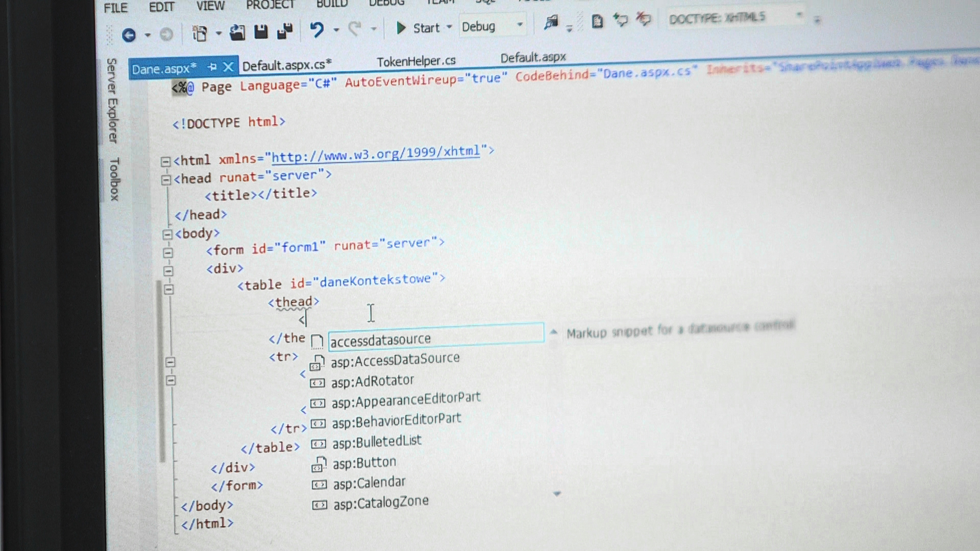Click the Save All icon

pyautogui.click(x=285, y=32)
